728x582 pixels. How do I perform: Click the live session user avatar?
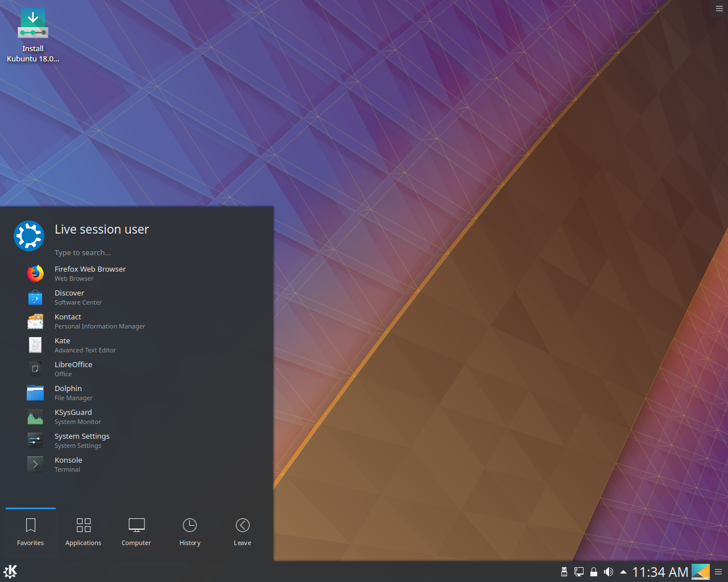point(29,236)
